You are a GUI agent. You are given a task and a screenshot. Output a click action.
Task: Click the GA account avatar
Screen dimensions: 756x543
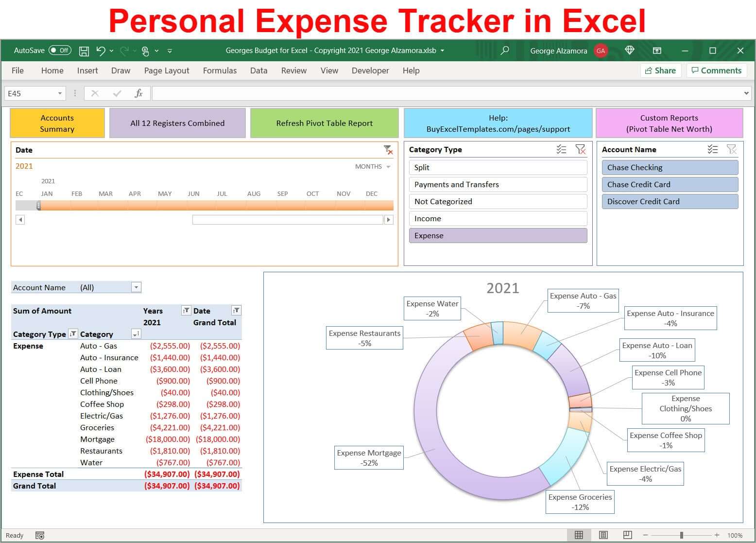click(x=601, y=51)
